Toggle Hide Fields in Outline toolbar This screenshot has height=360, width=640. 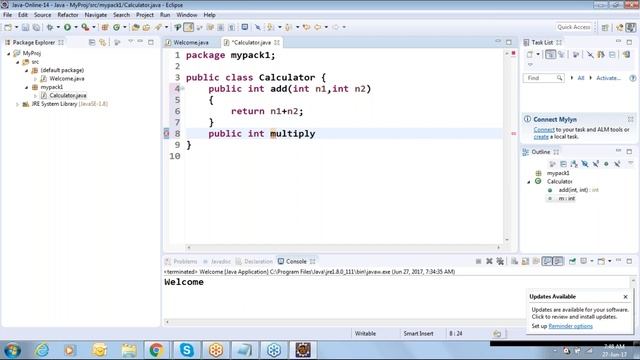[585, 164]
